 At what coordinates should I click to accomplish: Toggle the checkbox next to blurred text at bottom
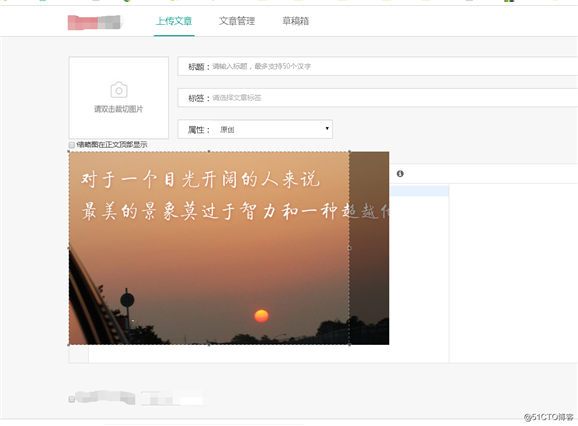click(72, 399)
